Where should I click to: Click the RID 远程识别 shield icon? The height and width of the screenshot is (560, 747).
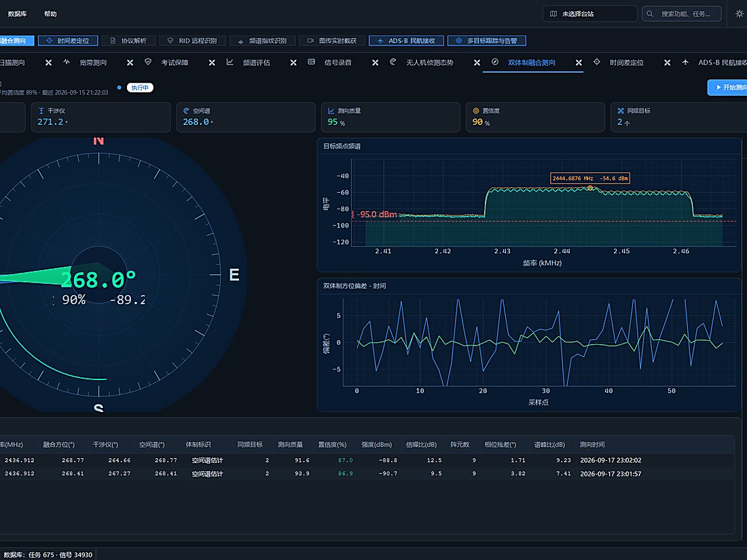point(170,41)
